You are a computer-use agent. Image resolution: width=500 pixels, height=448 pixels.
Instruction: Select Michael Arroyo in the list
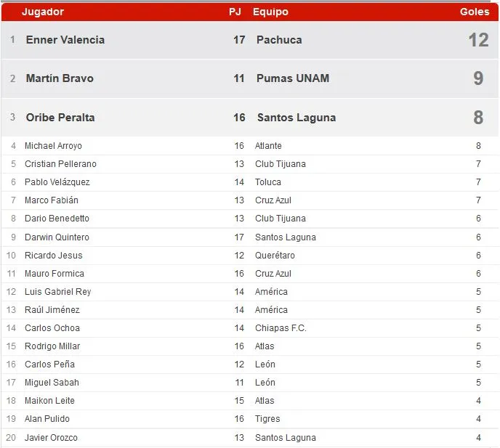(x=53, y=146)
